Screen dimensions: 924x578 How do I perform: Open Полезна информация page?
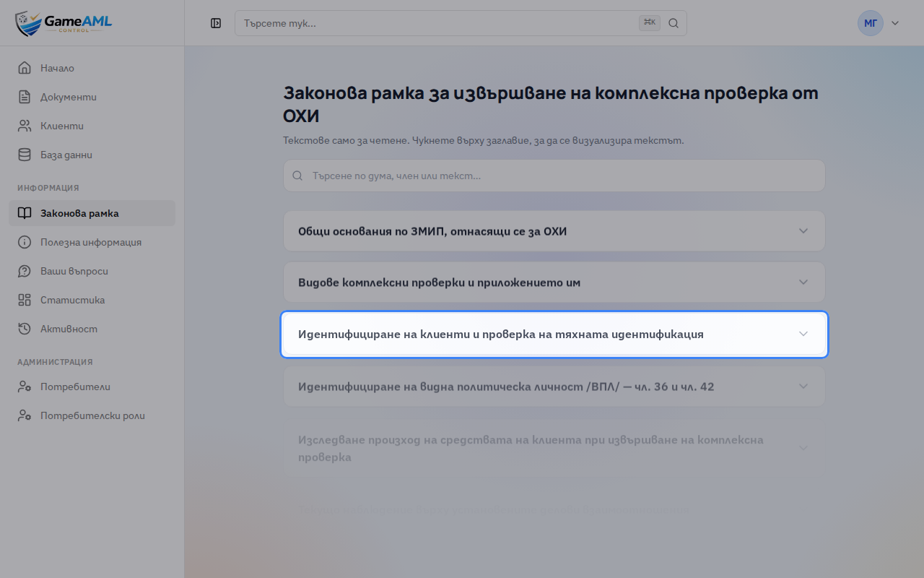pyautogui.click(x=92, y=242)
